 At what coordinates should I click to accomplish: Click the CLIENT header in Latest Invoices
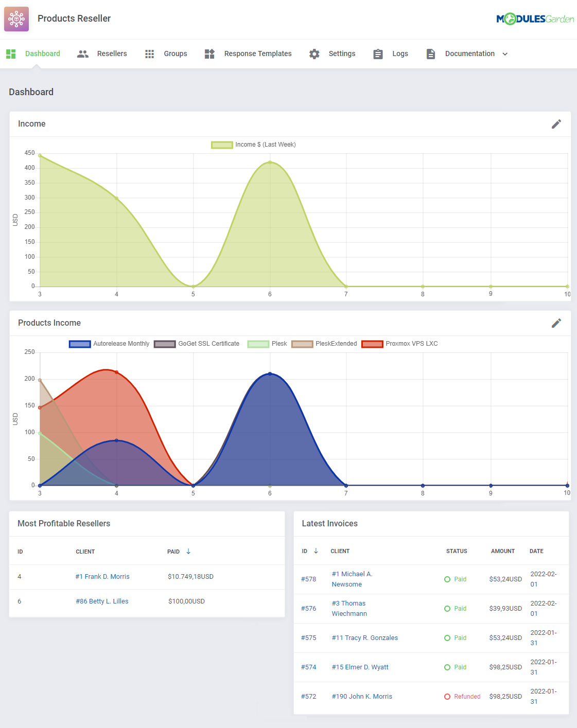[x=340, y=551]
